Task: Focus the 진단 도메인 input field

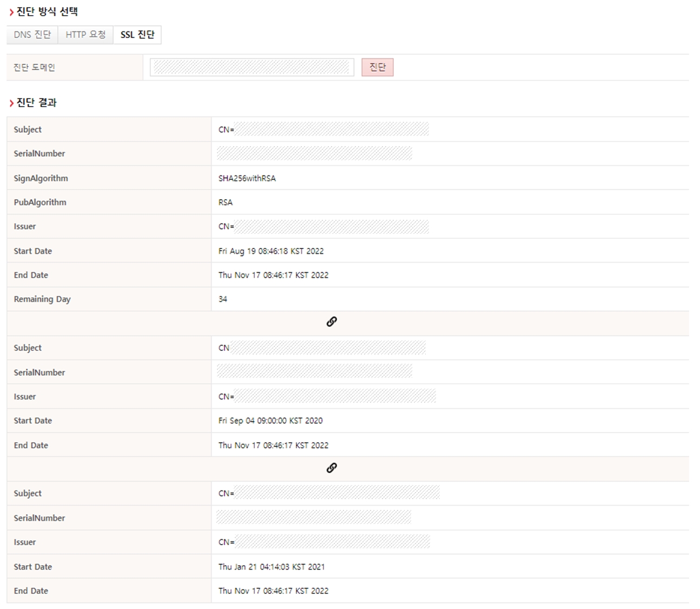Action: click(x=252, y=68)
